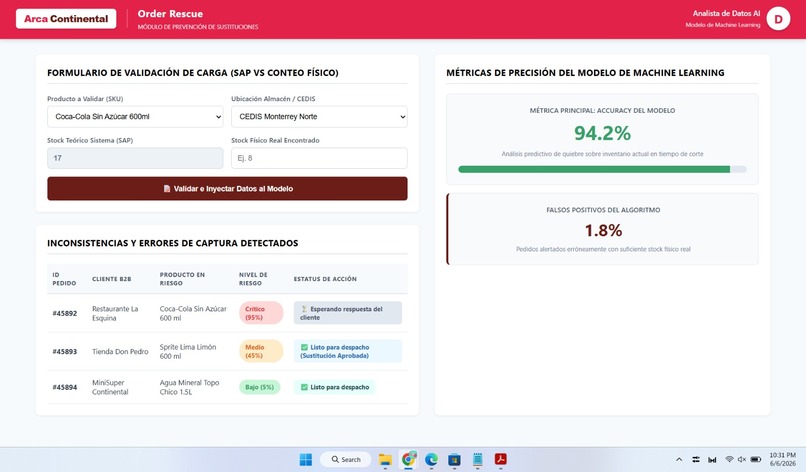
Task: Click the Stock Teórico Sistema SAP field
Action: (x=135, y=158)
